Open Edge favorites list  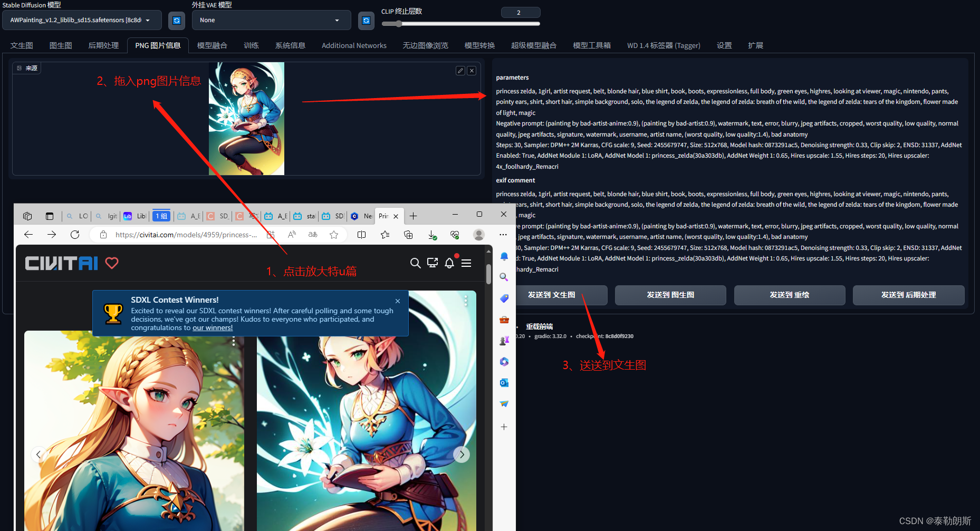385,235
